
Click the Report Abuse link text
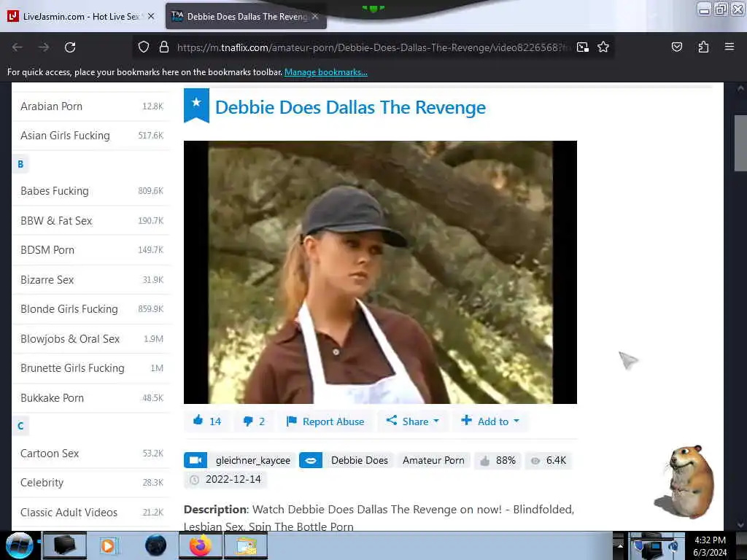(x=333, y=422)
